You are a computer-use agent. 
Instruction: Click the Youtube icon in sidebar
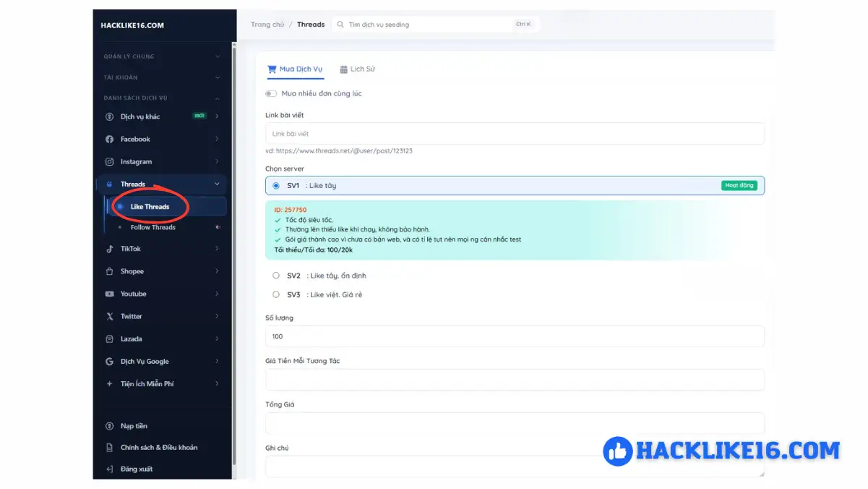tap(110, 294)
